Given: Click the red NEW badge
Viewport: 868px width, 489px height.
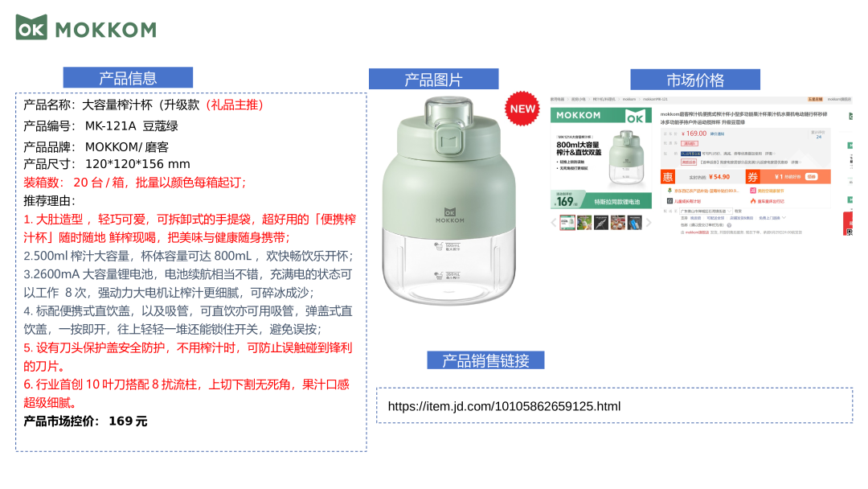Looking at the screenshot, I should (522, 109).
